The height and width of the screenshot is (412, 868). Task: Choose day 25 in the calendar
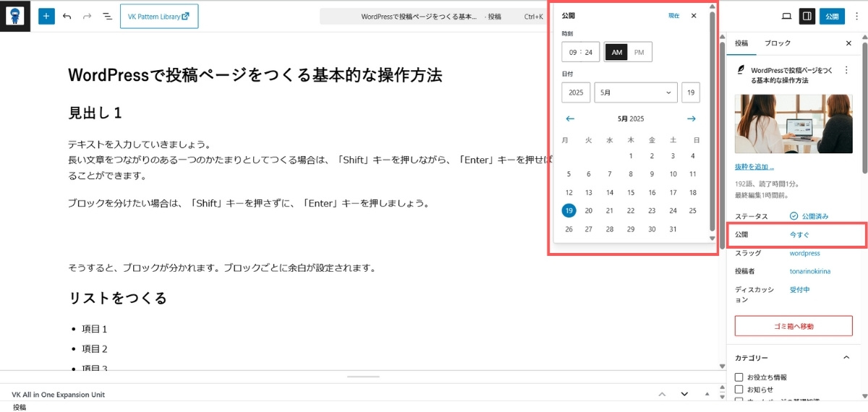(693, 211)
